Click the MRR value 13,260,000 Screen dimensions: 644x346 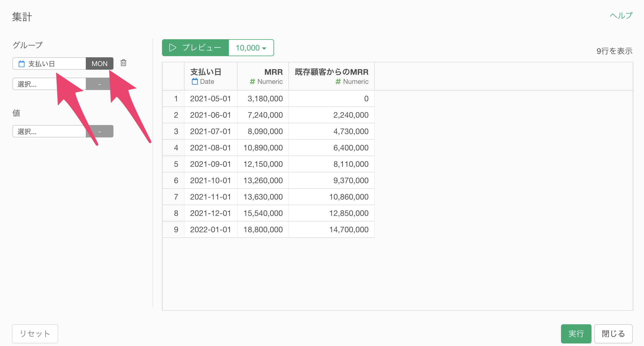[x=263, y=180]
